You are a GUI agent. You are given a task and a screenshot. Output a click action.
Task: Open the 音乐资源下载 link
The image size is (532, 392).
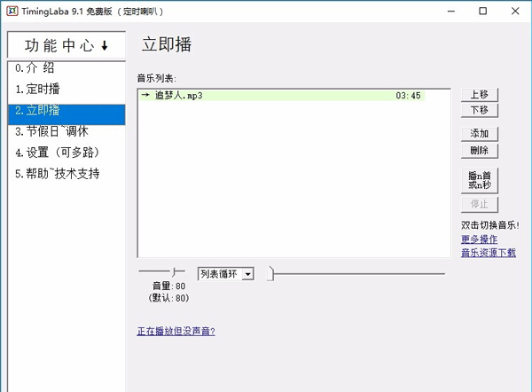[x=489, y=253]
